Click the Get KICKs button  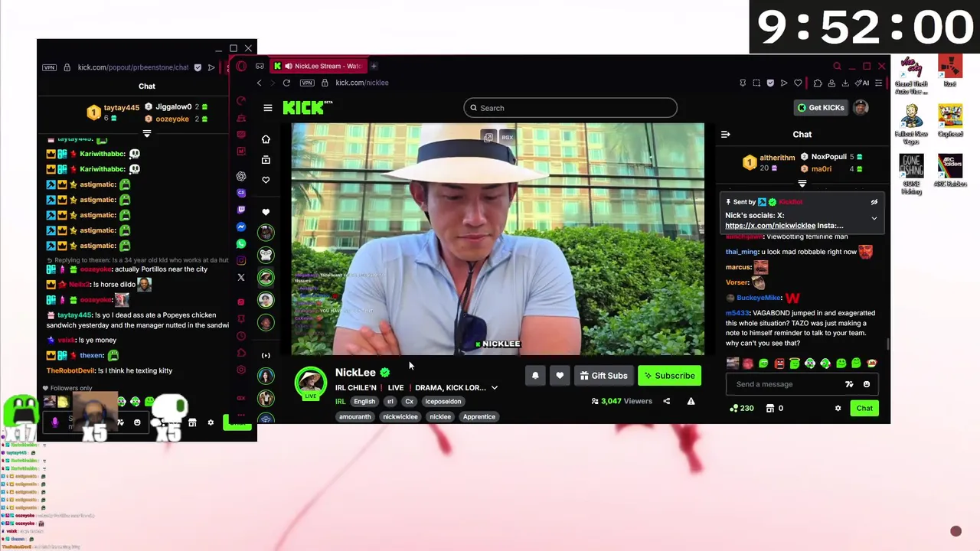tap(820, 108)
